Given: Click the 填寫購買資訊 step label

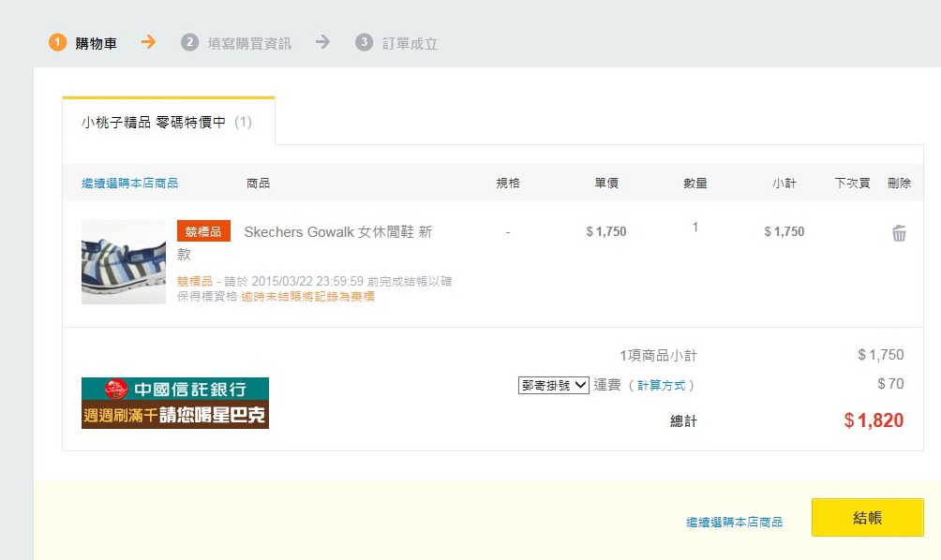Looking at the screenshot, I should tap(249, 44).
